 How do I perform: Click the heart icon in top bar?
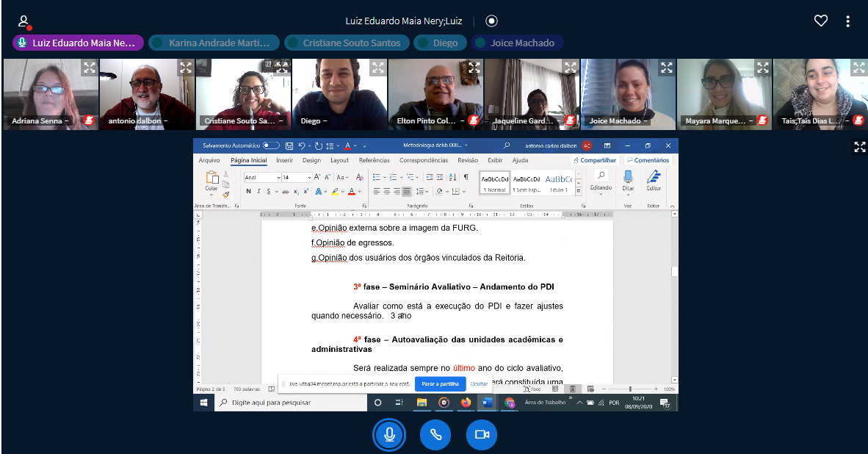[x=821, y=21]
